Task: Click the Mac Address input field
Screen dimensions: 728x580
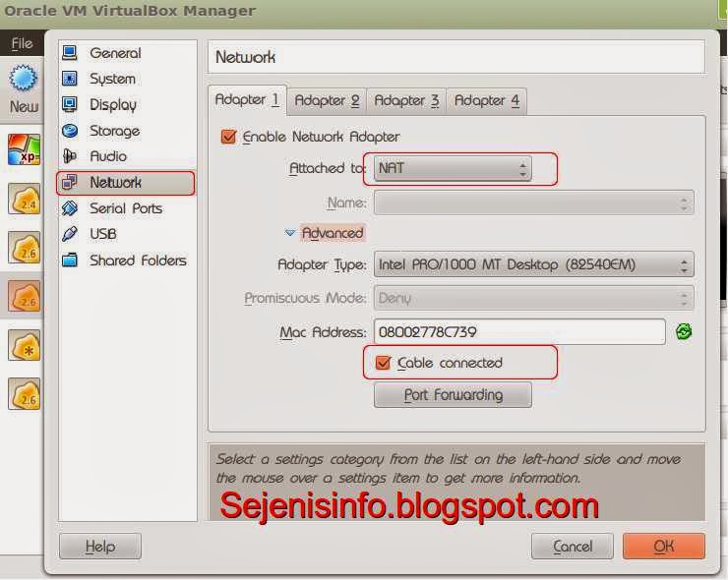Action: point(519,331)
